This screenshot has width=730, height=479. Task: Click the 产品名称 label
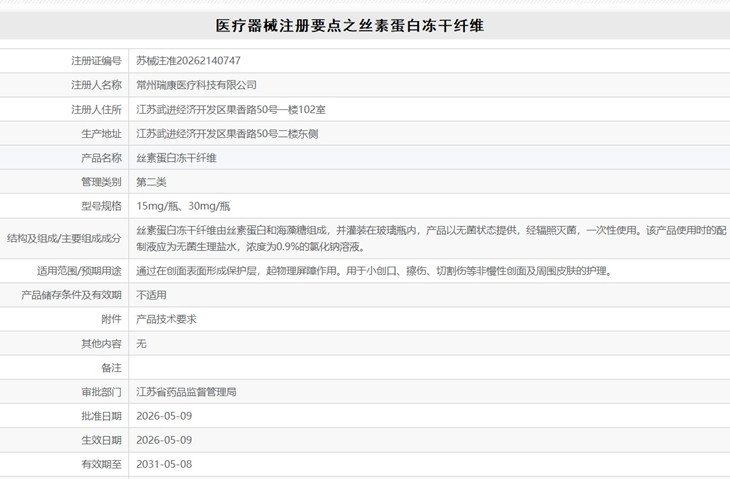(x=101, y=158)
